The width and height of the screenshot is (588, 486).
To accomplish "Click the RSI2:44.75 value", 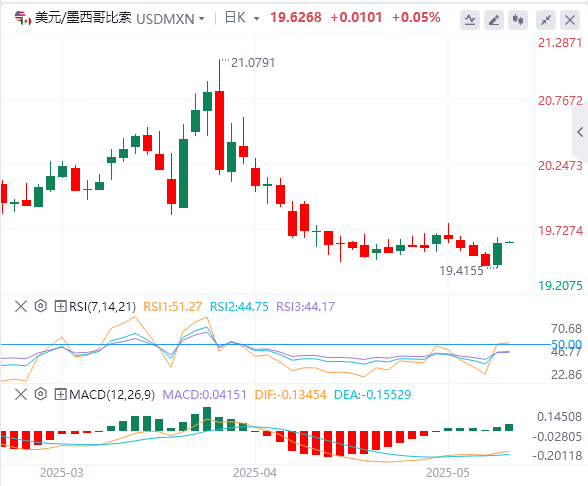I will [239, 307].
